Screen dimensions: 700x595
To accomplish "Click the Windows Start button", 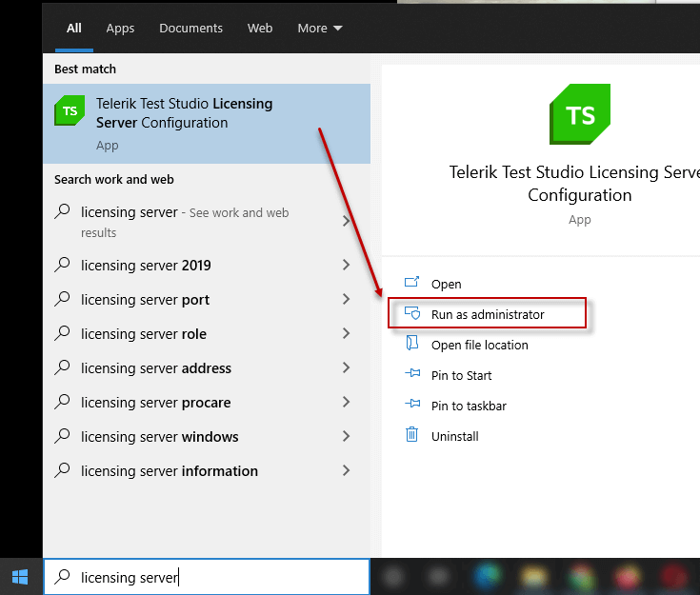I will pyautogui.click(x=20, y=577).
